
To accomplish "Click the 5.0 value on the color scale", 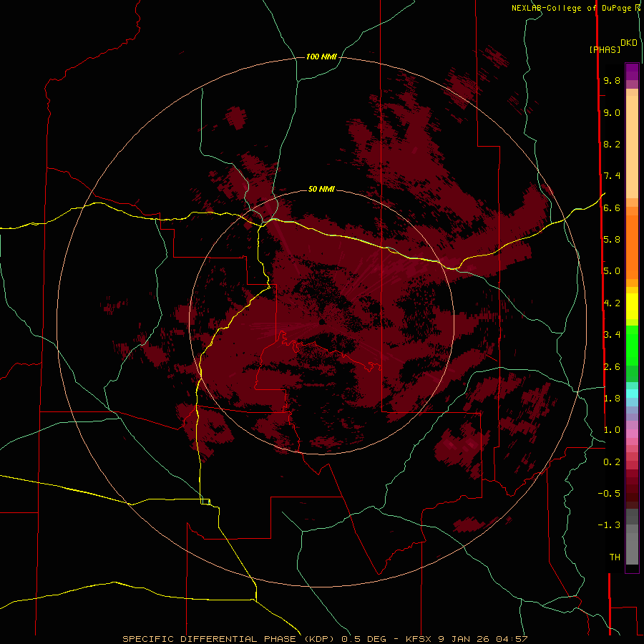I will (x=612, y=271).
